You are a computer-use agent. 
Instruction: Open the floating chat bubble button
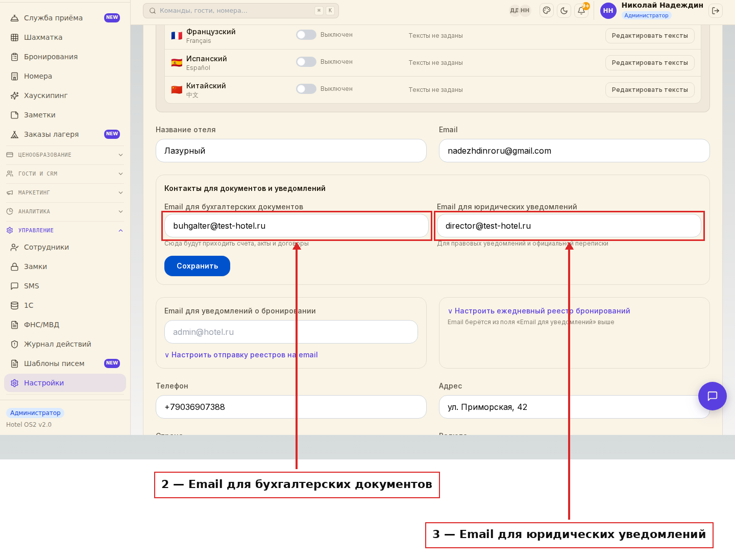713,396
